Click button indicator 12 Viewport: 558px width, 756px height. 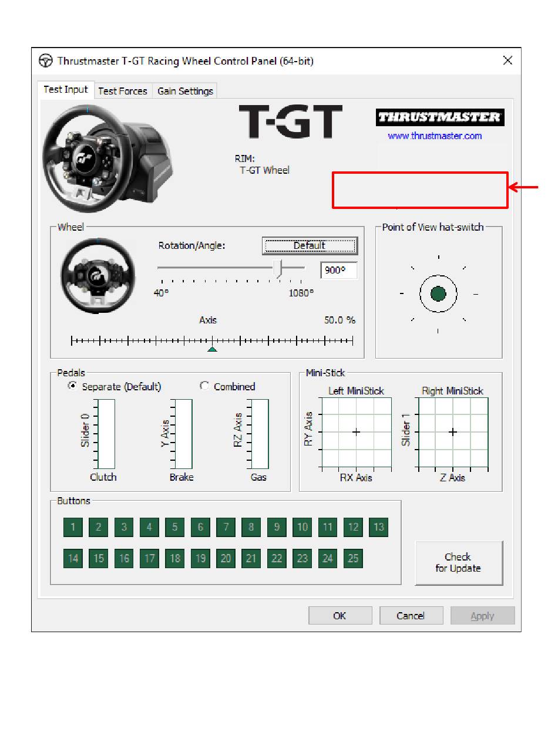point(353,527)
